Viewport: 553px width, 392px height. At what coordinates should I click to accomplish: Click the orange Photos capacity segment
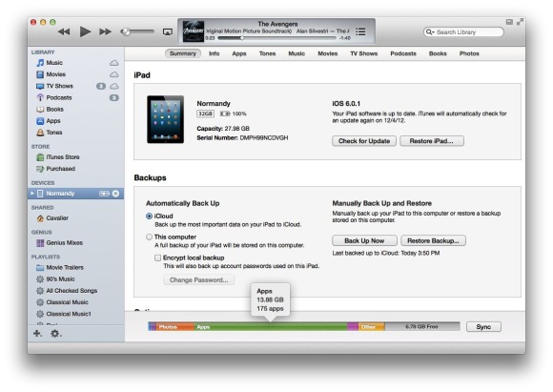click(x=174, y=327)
